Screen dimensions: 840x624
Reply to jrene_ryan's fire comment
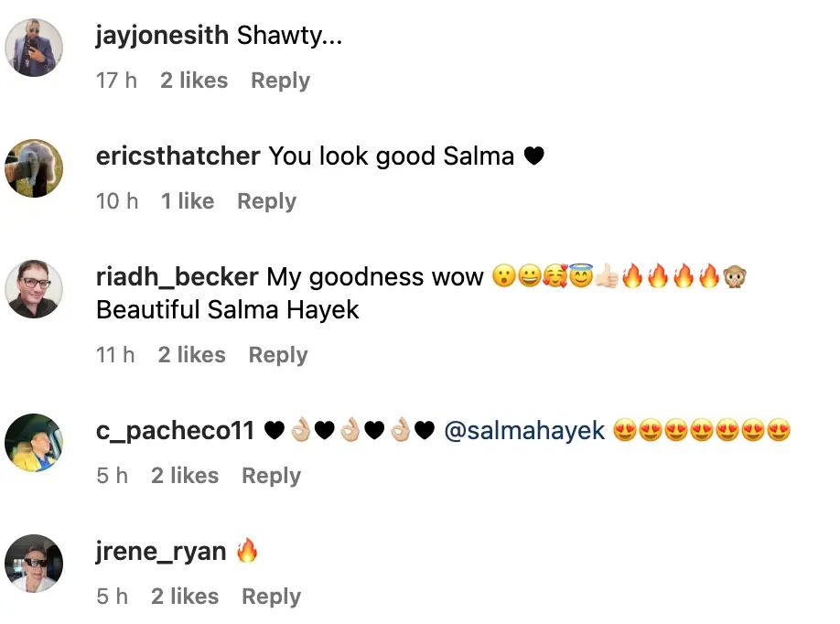(x=271, y=597)
